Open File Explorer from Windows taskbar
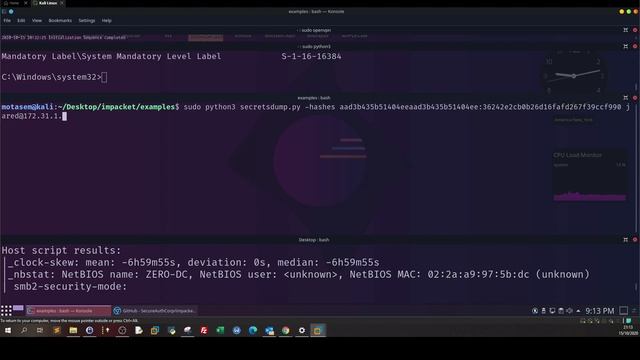 point(73,331)
